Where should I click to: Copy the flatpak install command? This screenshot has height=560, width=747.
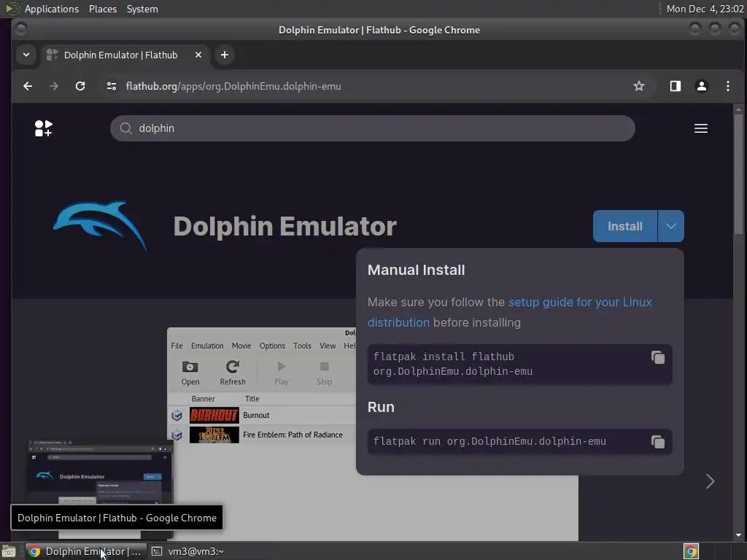coord(657,357)
